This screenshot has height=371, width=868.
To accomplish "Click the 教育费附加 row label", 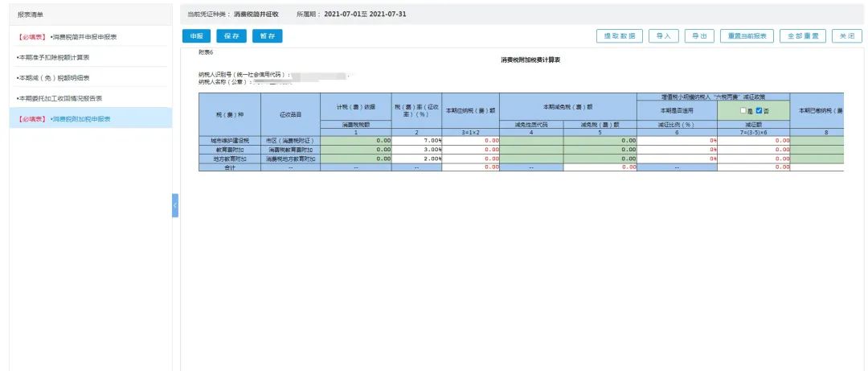I will 230,150.
